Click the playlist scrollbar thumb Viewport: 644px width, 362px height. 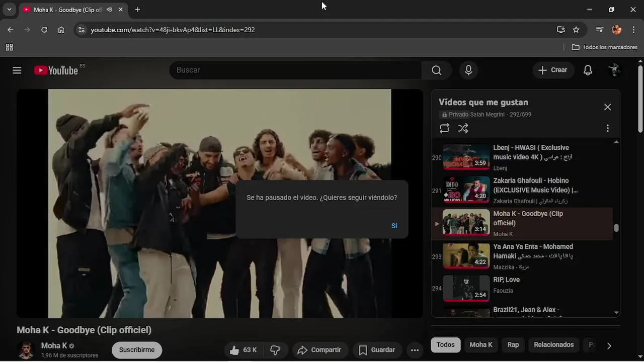click(616, 228)
